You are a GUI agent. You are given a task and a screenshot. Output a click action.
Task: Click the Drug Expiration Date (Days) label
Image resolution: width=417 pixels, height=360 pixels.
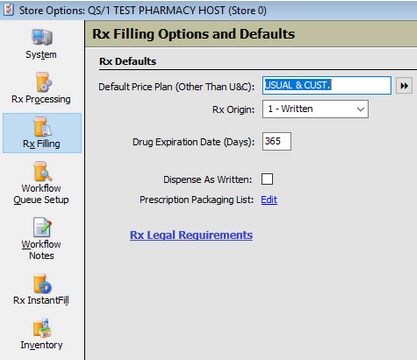(x=193, y=142)
